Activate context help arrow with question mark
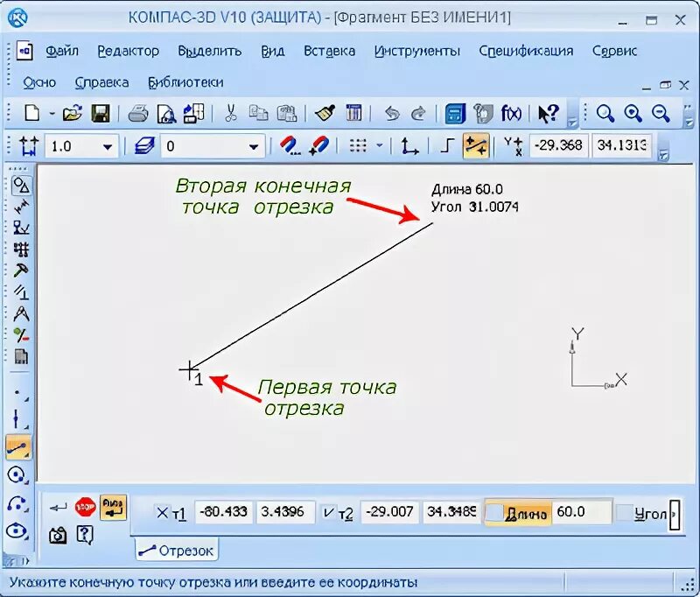This screenshot has height=597, width=700. (549, 114)
